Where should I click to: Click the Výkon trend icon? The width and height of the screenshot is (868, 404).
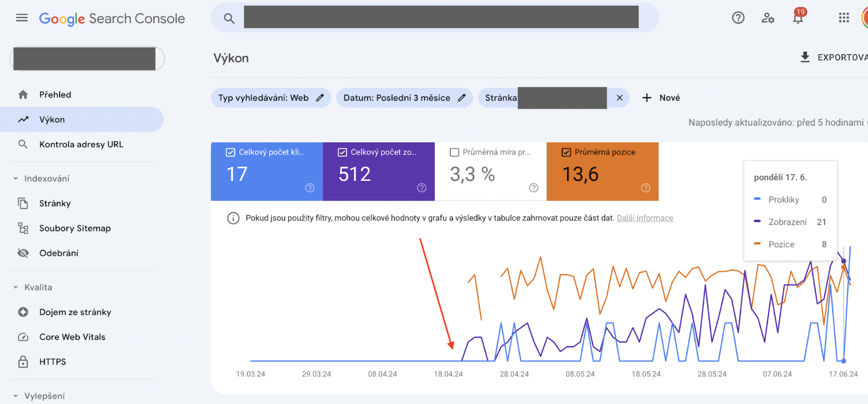23,119
